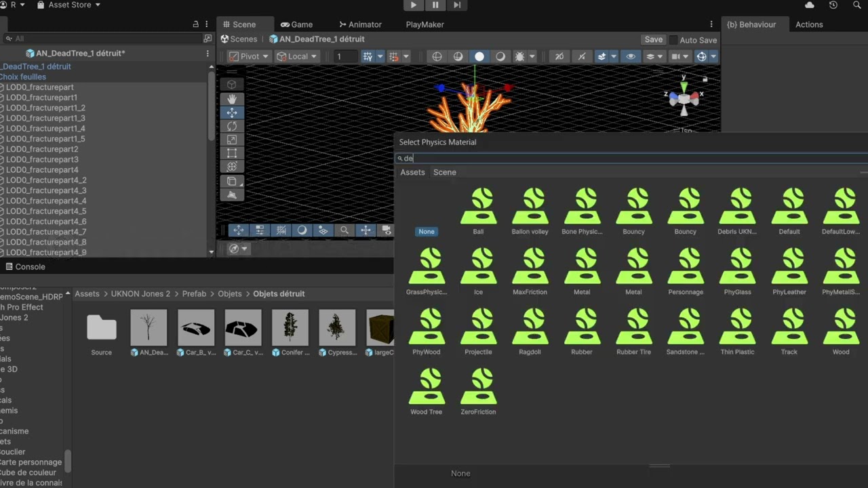Choose the Wood Tree physics material
868x488 pixels.
click(x=427, y=392)
